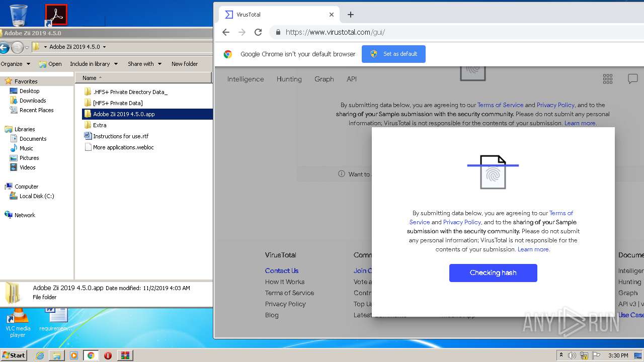644x362 pixels.
Task: Launch Internet Explorer from the taskbar
Action: pos(40,355)
